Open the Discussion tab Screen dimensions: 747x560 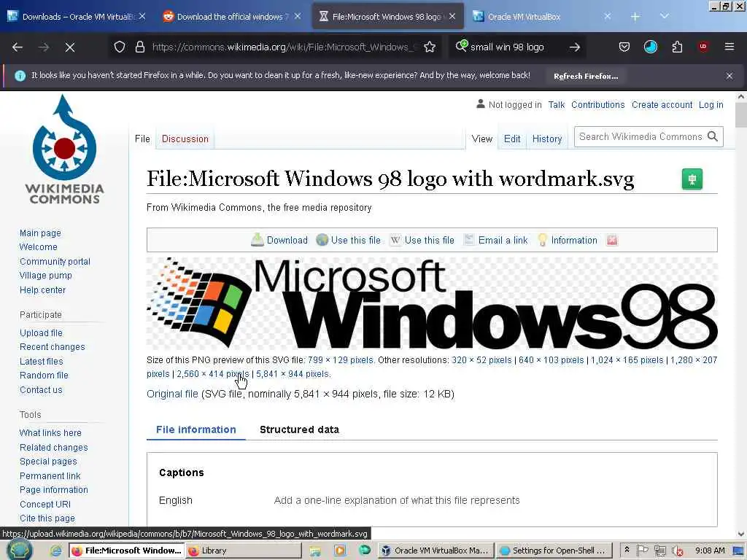click(x=185, y=139)
